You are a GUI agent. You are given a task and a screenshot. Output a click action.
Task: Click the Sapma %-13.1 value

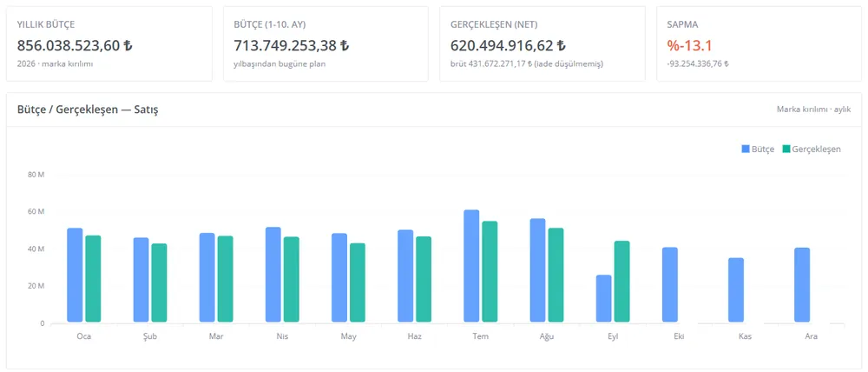[x=689, y=45]
